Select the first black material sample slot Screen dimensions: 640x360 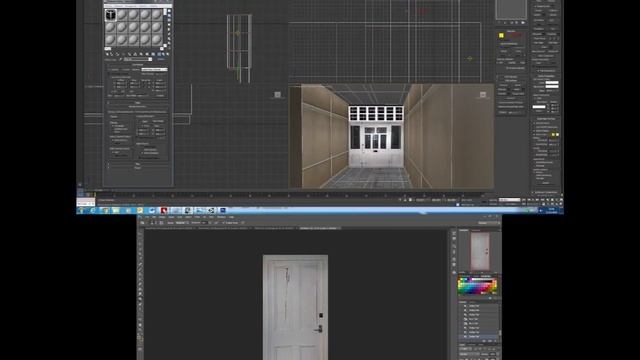111,16
